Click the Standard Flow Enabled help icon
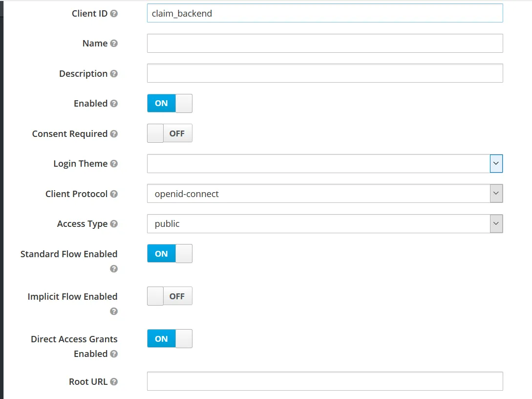This screenshot has width=532, height=399. [114, 269]
